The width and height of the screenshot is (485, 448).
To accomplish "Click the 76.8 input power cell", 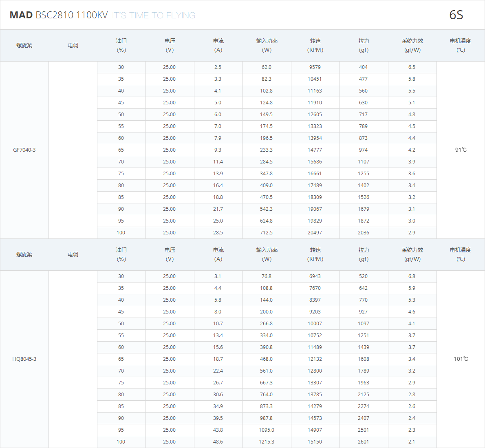I will 266,276.
